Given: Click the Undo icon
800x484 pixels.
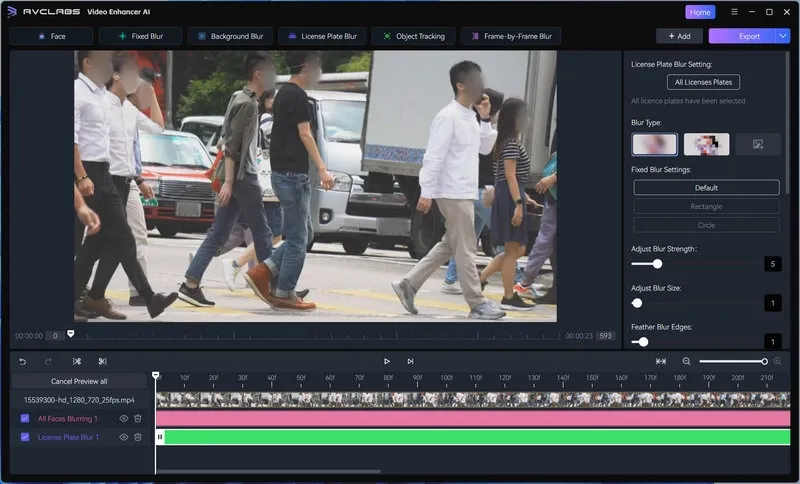Looking at the screenshot, I should pyautogui.click(x=22, y=361).
